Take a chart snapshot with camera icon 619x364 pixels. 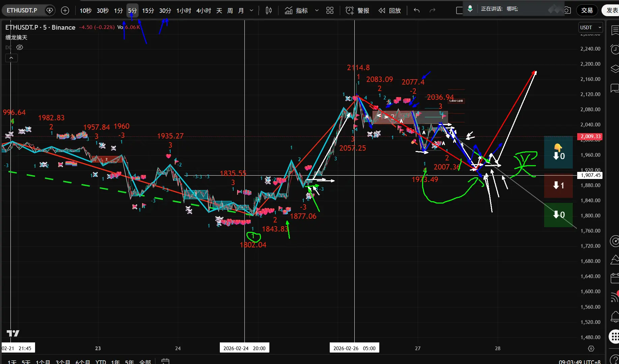tap(567, 10)
